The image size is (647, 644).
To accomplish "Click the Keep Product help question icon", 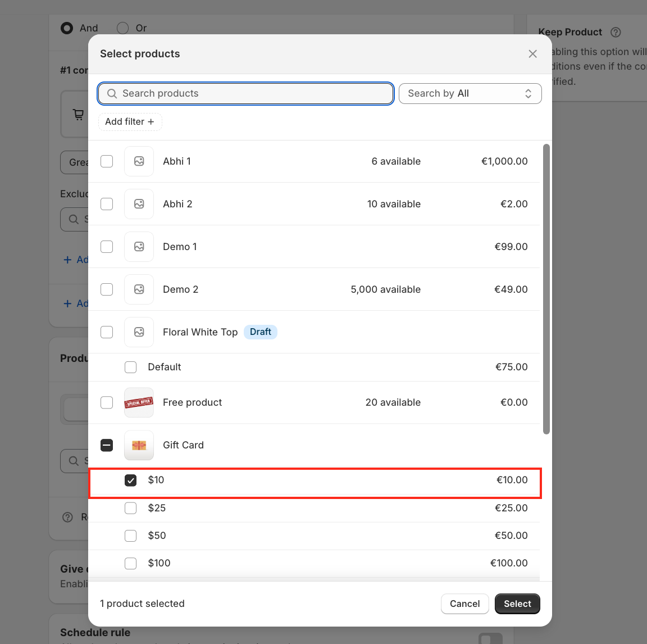I will pos(616,32).
